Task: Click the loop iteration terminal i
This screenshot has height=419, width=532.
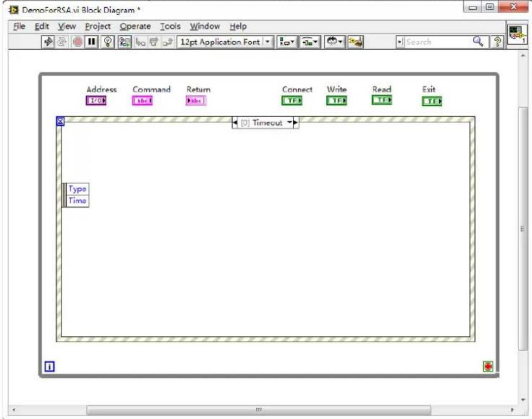Action: pyautogui.click(x=49, y=366)
